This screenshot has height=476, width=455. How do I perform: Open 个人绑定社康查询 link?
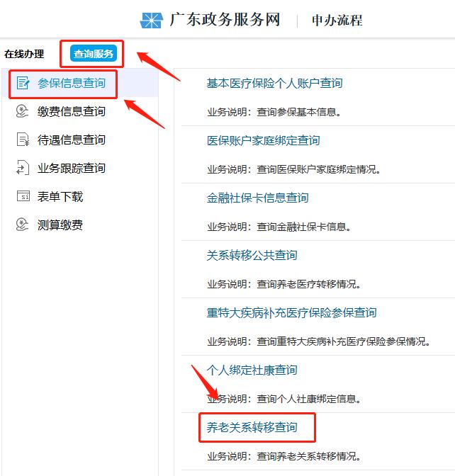pyautogui.click(x=252, y=370)
